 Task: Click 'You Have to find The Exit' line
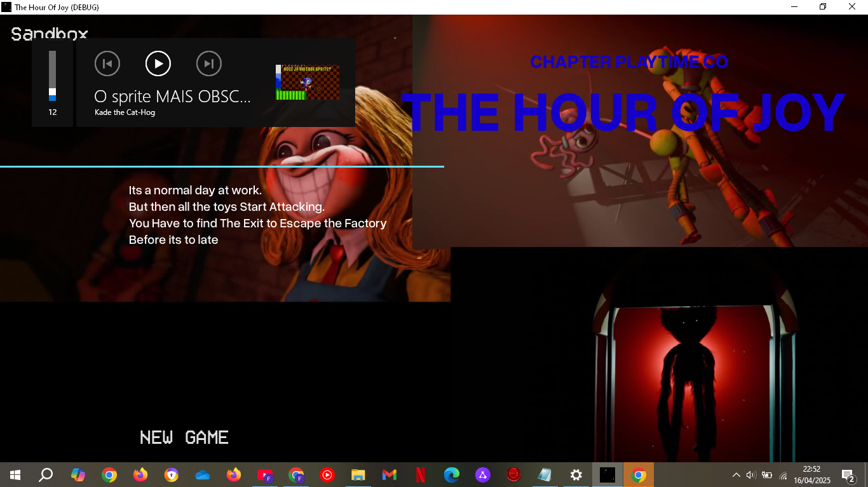[257, 223]
